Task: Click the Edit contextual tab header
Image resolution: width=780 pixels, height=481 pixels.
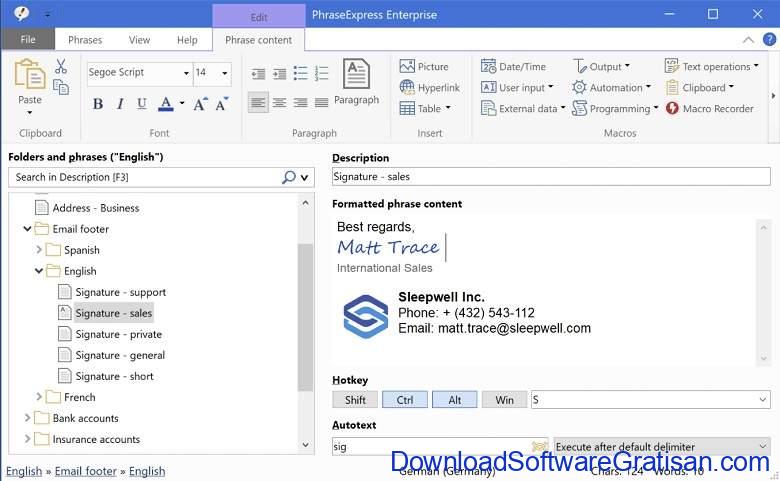Action: pyautogui.click(x=259, y=16)
